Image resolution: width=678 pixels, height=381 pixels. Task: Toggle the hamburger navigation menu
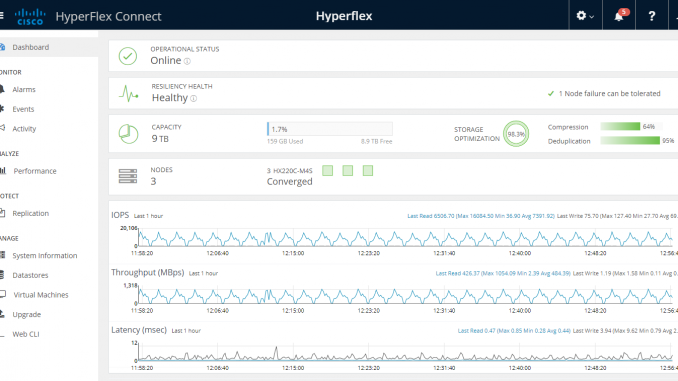1,16
